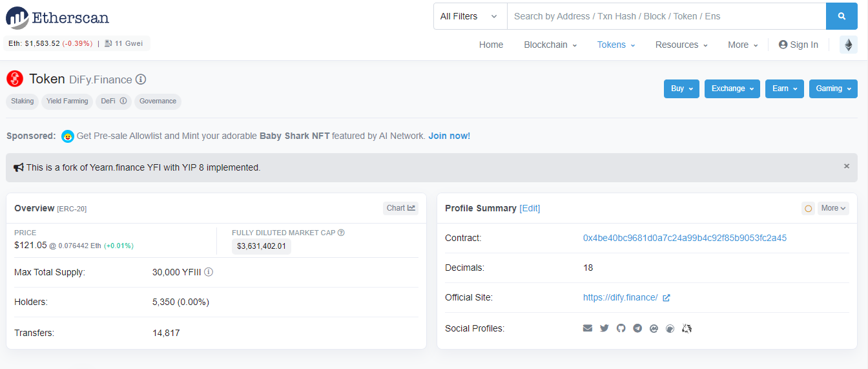
Task: Open the Exchange dropdown button
Action: [732, 89]
